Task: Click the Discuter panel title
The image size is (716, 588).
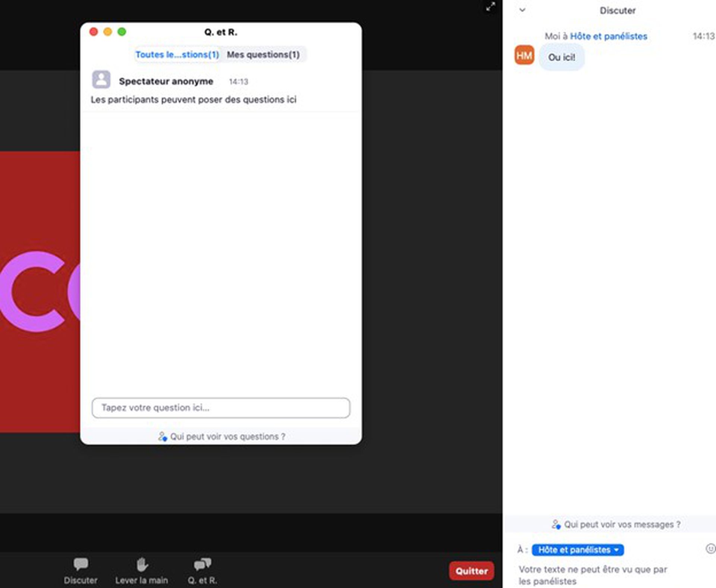Action: coord(618,10)
